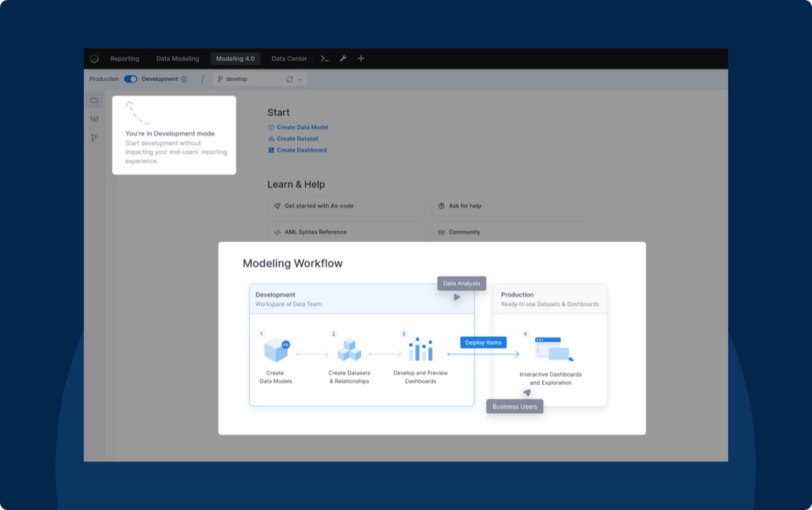The width and height of the screenshot is (812, 510).
Task: Open the AML Syntax Reference card
Action: tap(346, 232)
